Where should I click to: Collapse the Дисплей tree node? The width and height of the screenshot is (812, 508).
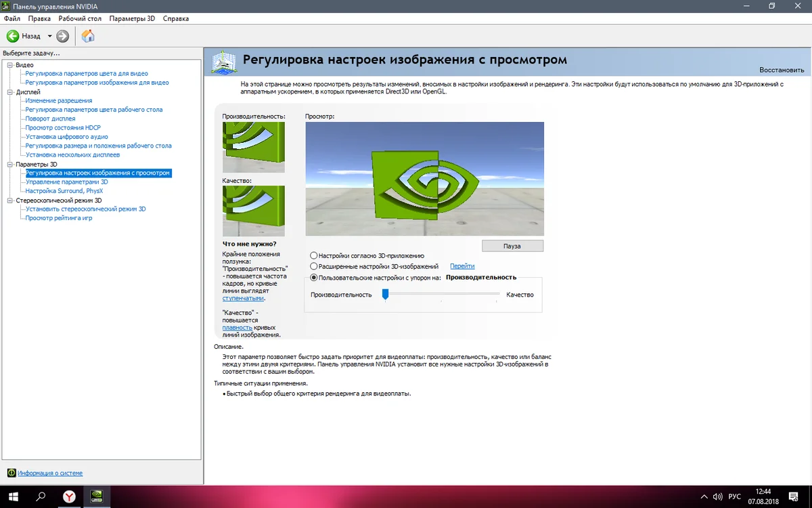point(10,91)
